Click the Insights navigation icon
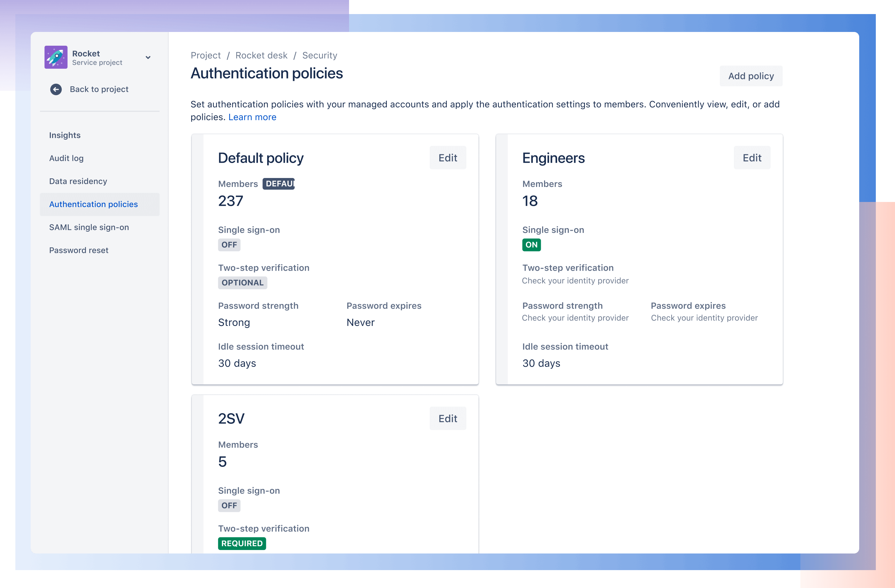Image resolution: width=895 pixels, height=588 pixels. click(x=65, y=135)
